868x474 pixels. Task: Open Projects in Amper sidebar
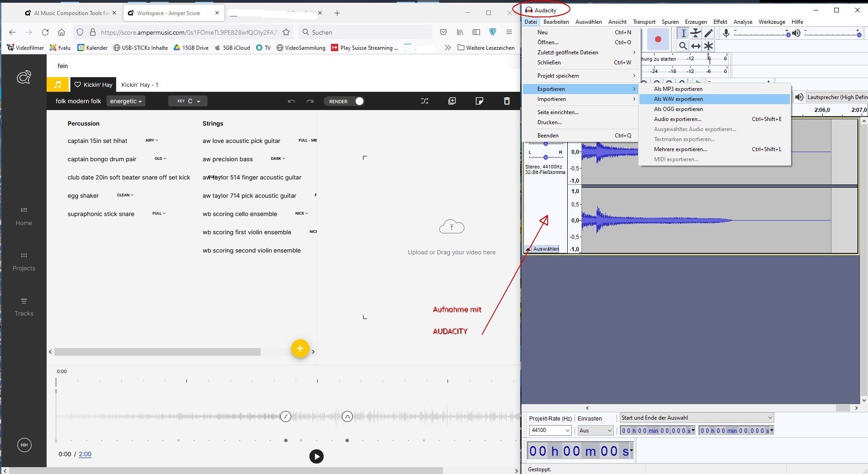pos(24,262)
